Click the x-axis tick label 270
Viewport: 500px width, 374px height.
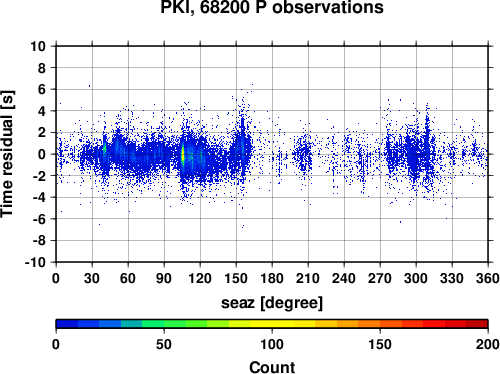pyautogui.click(x=380, y=278)
